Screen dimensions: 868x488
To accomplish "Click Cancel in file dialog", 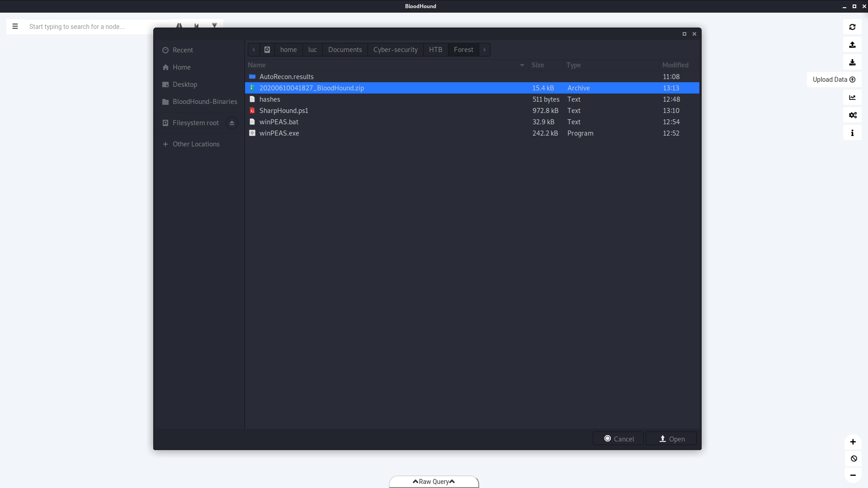I will coord(618,439).
